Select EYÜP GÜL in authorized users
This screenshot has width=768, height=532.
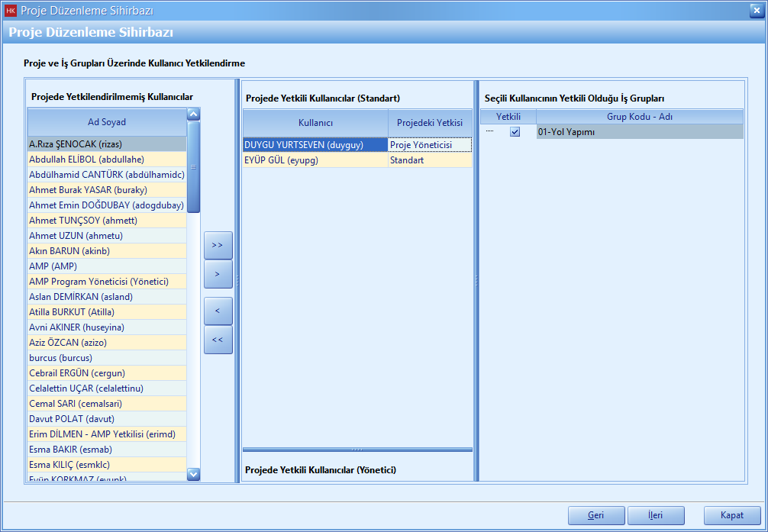point(315,160)
